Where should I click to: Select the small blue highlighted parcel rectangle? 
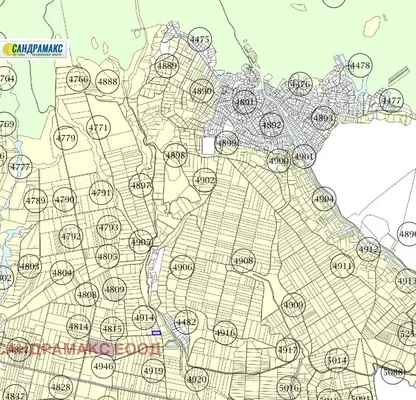point(156,332)
